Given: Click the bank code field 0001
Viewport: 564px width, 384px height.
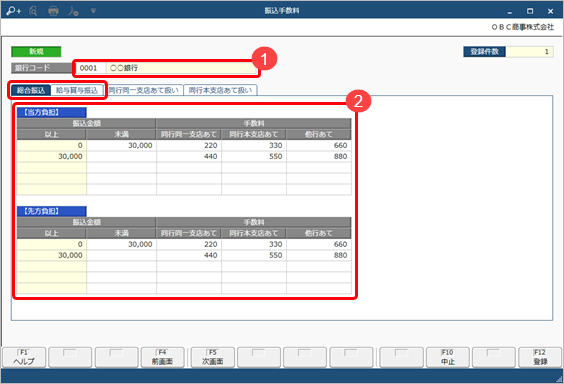Looking at the screenshot, I should [91, 68].
